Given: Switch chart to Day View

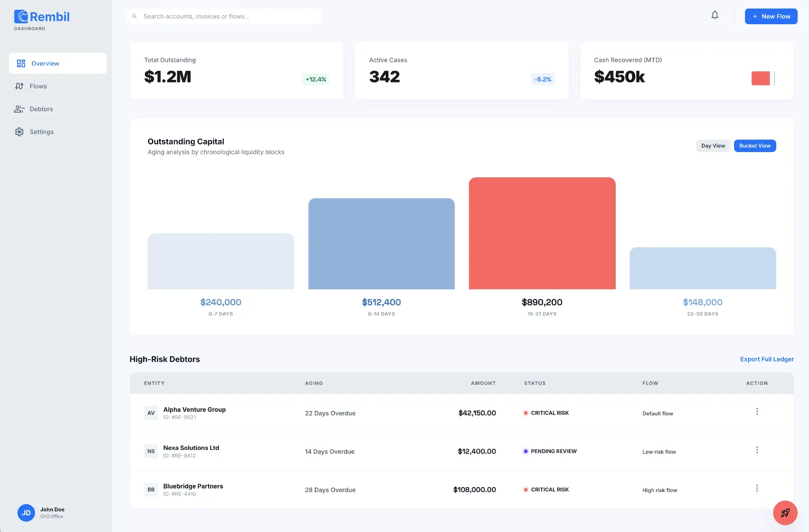Looking at the screenshot, I should [x=713, y=146].
